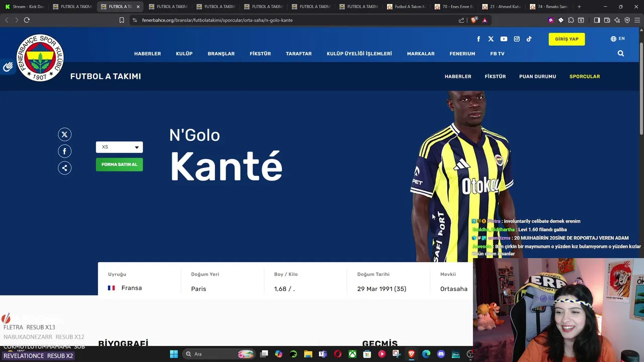Open FİKSTÜR in Futbol A Takımı submenu

tap(495, 76)
